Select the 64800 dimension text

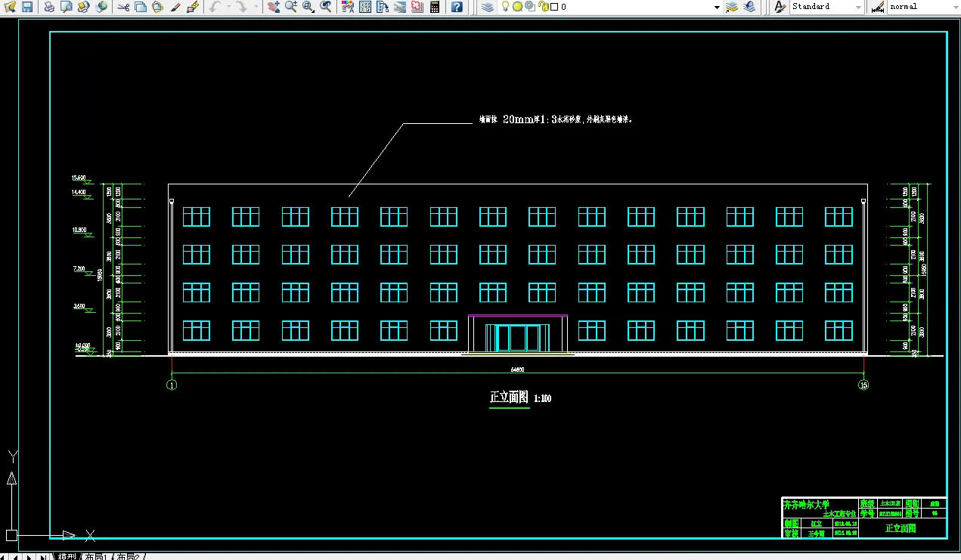pos(518,370)
